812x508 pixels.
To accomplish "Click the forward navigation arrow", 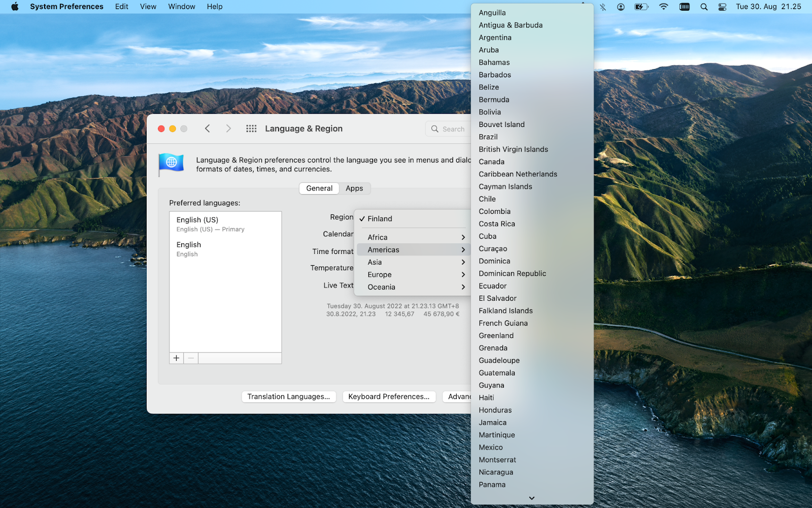I will coord(228,129).
